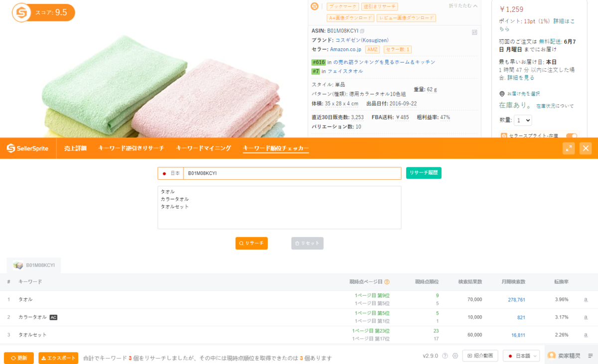Click the column settings icon right of ASIN
598x364 pixels.
(474, 32)
